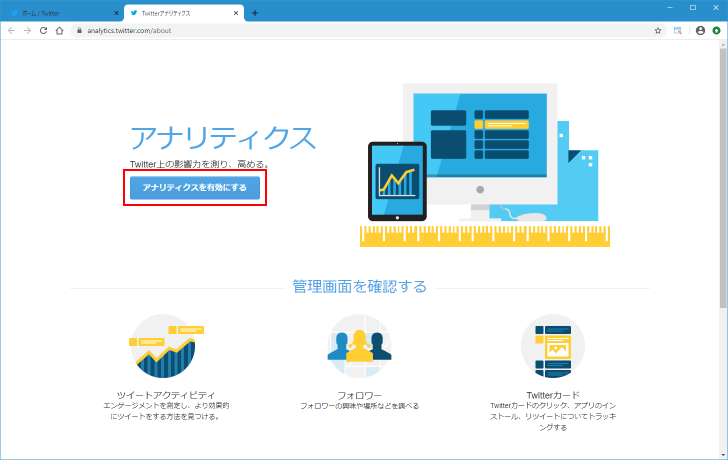Open a new browser tab
The image size is (728, 460).
(255, 13)
